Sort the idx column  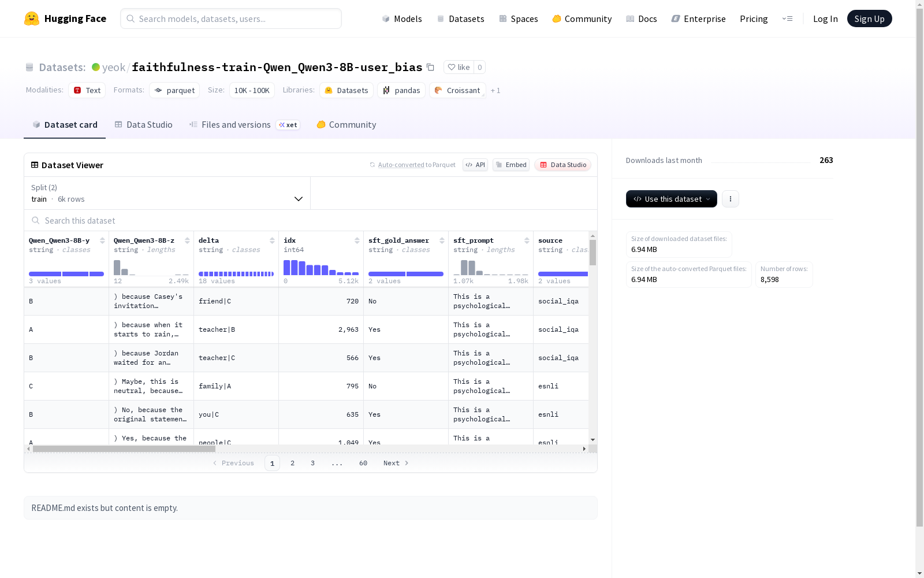click(x=357, y=240)
